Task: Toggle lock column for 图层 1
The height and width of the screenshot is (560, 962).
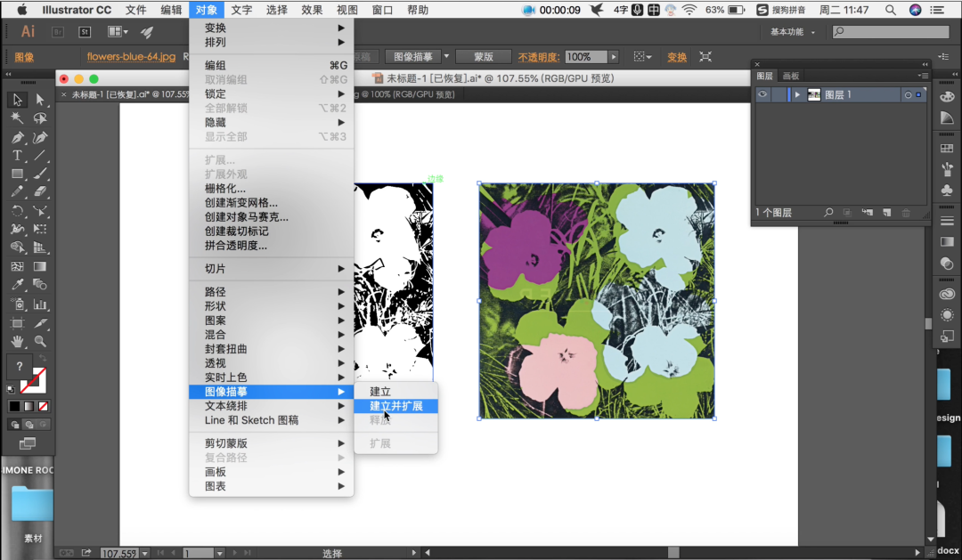Action: (778, 94)
